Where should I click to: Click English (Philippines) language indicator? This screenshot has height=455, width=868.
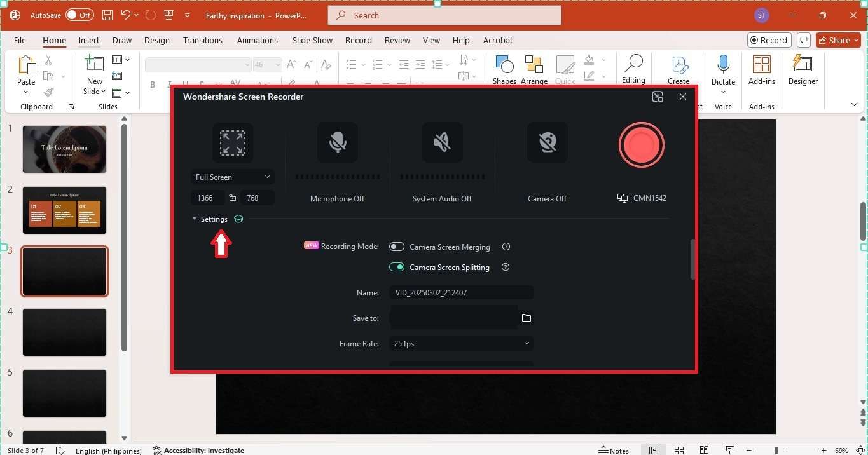(108, 451)
